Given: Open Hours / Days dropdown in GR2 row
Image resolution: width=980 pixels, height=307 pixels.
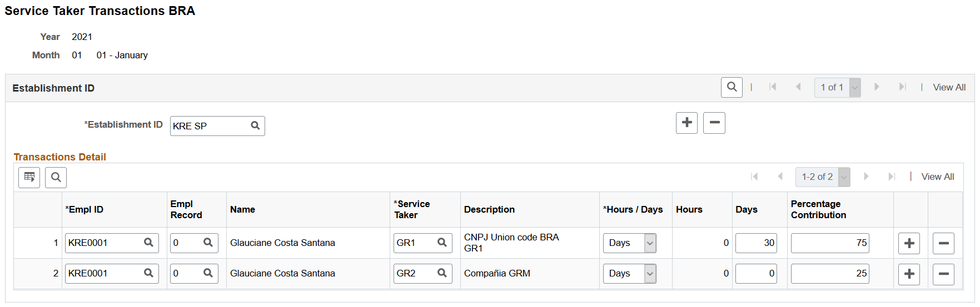Looking at the screenshot, I should click(629, 274).
